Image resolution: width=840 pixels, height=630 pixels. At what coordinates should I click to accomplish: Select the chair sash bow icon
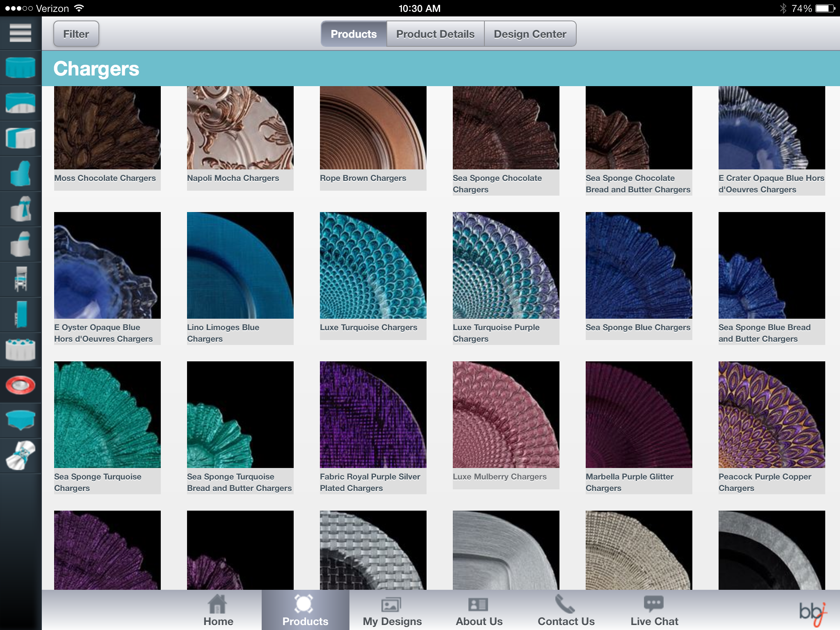[x=21, y=209]
